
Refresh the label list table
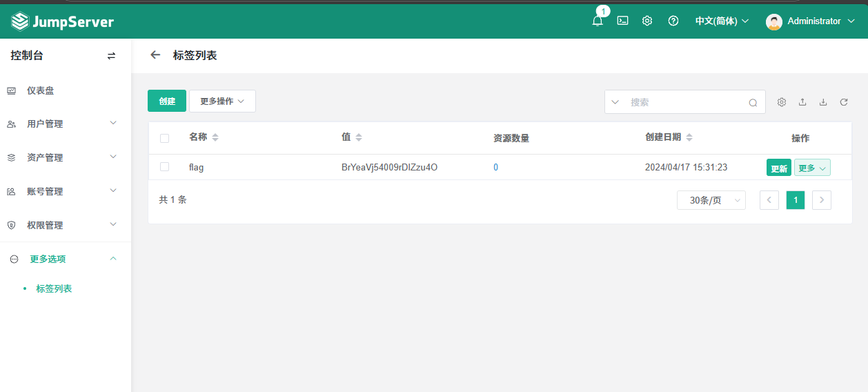point(844,102)
